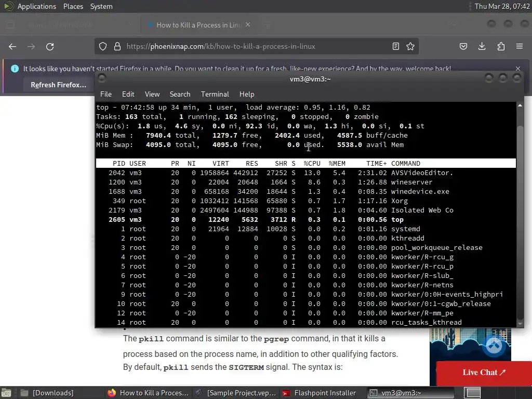Viewport: 532px width, 399px height.
Task: Click the clock Thu Mar 28 in panel
Action: coord(502,6)
